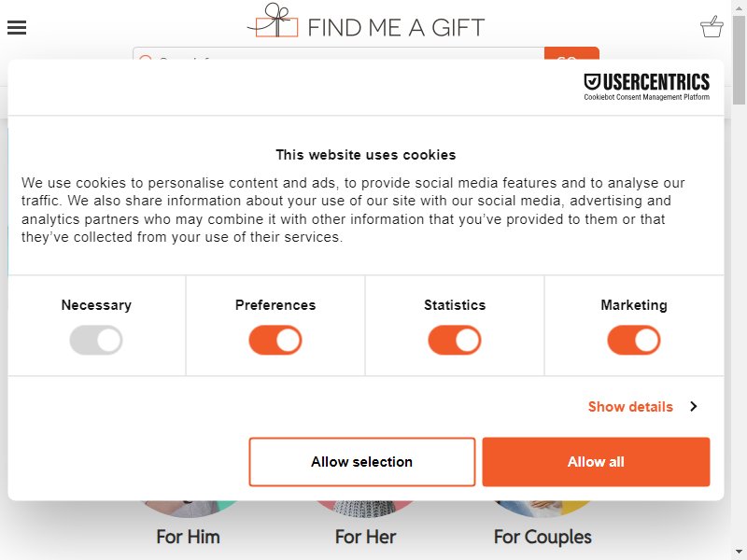Screen dimensions: 747x560
Task: Disable the Preferences cookies toggle
Action: pos(275,340)
